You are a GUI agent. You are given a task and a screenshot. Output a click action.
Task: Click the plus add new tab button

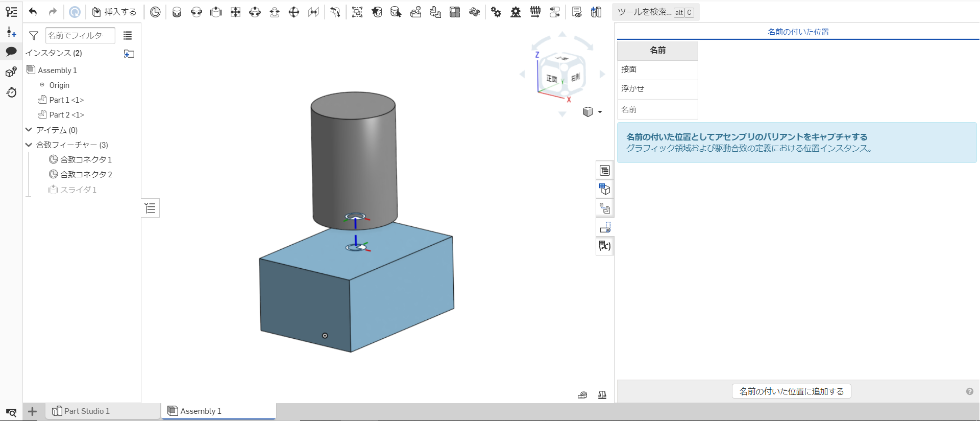[32, 411]
